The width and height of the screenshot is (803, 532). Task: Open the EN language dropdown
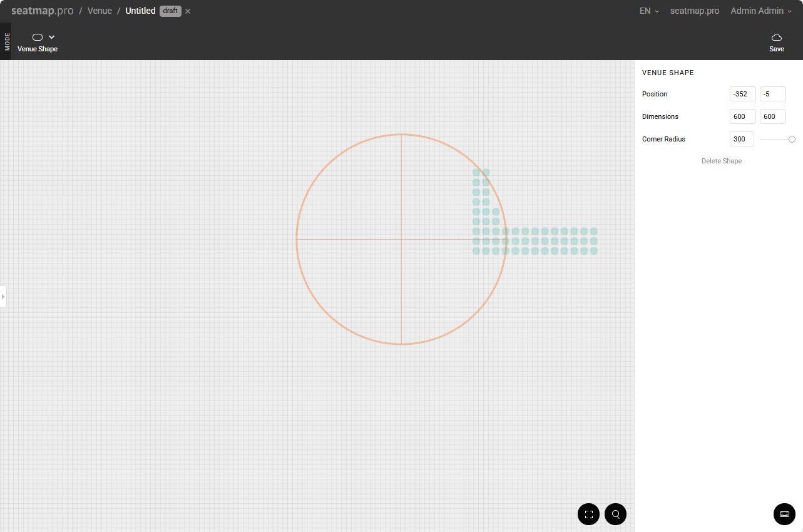(x=649, y=11)
